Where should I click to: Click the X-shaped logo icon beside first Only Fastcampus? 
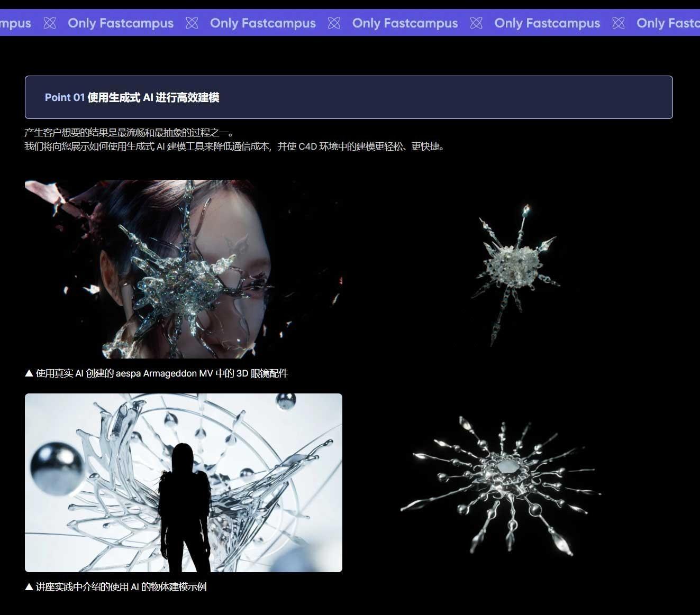tap(49, 23)
